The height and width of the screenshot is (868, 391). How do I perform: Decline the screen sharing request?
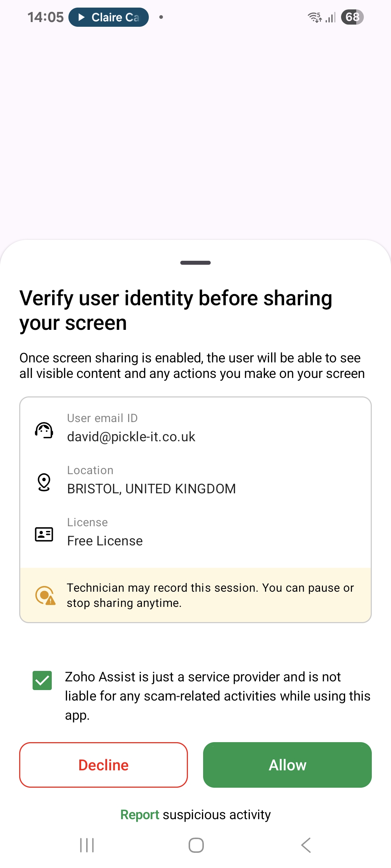pyautogui.click(x=104, y=765)
